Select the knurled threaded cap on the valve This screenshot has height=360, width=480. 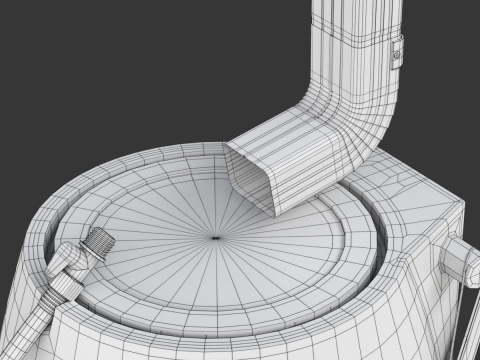coord(99,242)
